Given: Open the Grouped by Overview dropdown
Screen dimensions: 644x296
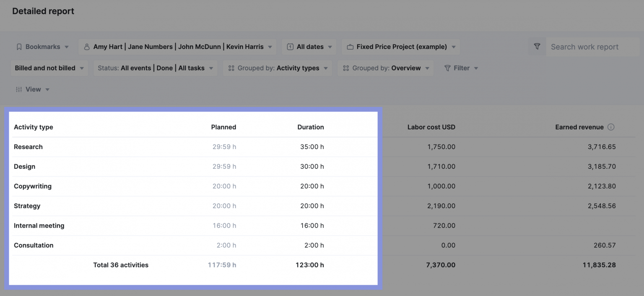Looking at the screenshot, I should pyautogui.click(x=385, y=68).
